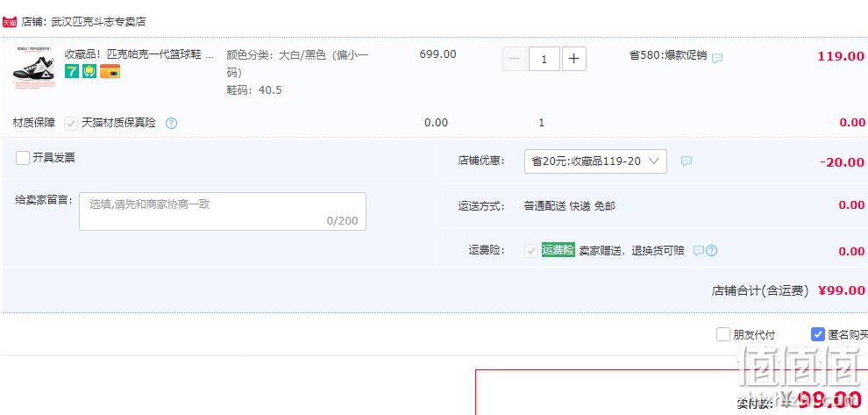
Task: Click the Tmall logo icon beside the store name
Action: (10, 22)
